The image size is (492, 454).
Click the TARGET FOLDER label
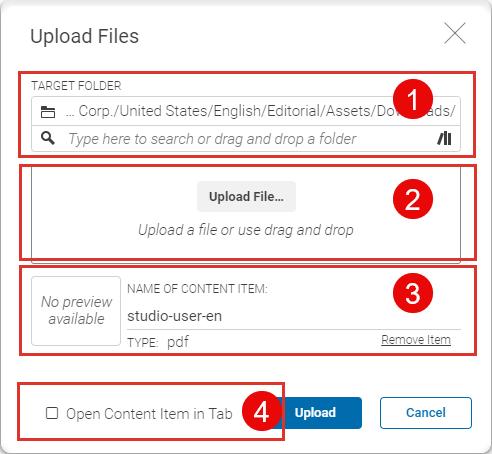(x=76, y=86)
